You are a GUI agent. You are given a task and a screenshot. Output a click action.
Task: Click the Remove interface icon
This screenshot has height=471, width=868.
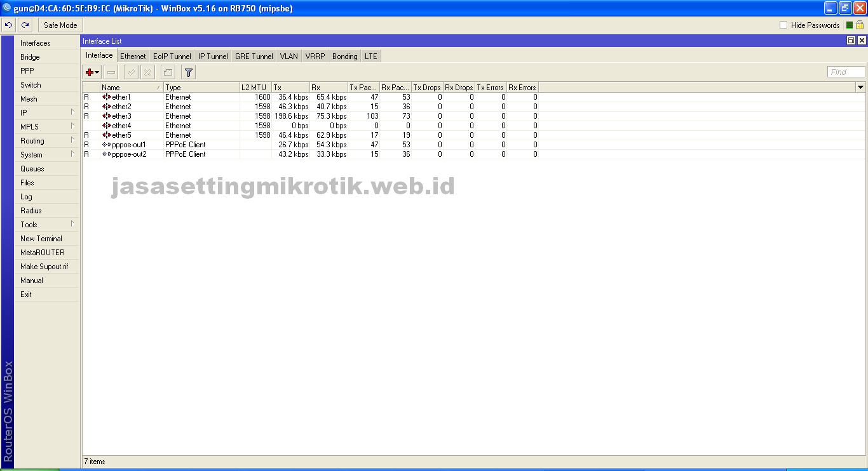coord(111,72)
